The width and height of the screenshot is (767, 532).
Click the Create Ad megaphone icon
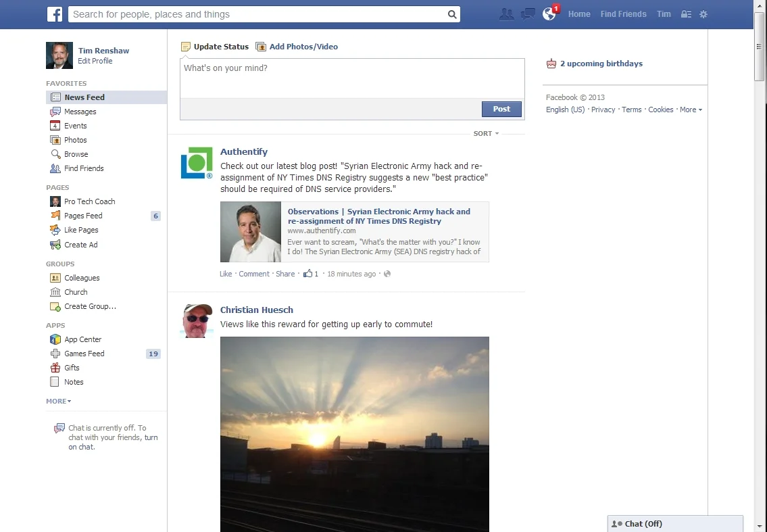pos(55,245)
